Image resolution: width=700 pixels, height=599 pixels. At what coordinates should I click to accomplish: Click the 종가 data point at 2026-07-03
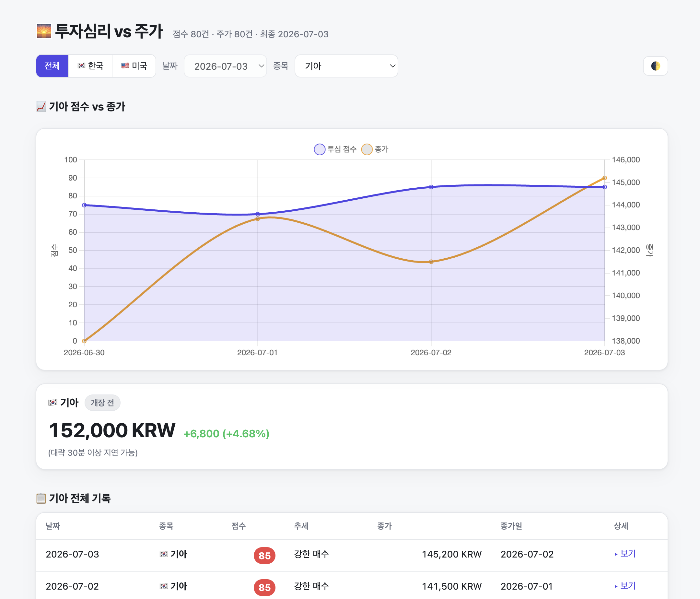pos(605,178)
